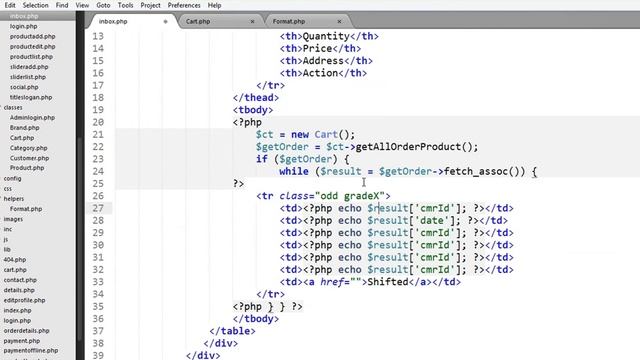Open login.php near index.php in sidebar
This screenshot has height=360, width=640.
pos(17,320)
